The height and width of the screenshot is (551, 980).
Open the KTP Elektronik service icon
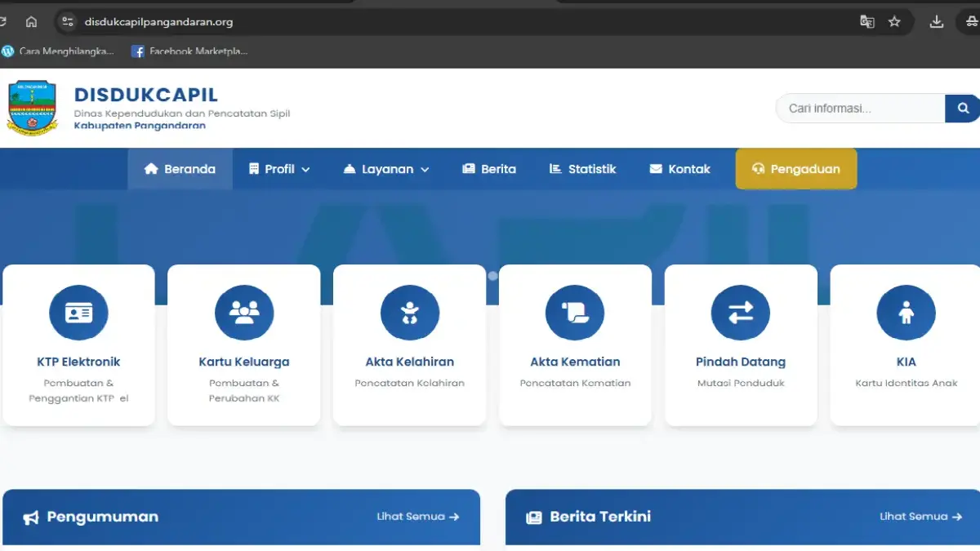78,313
